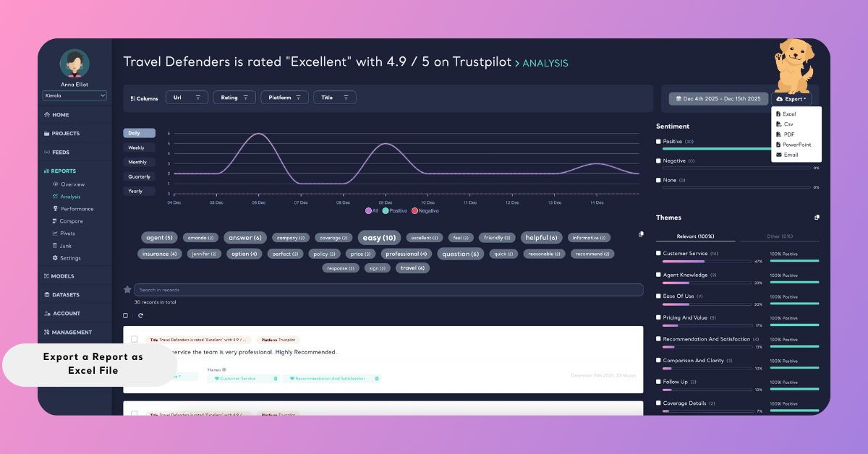This screenshot has width=868, height=454.
Task: Check the Negative sentiment checkbox
Action: pyautogui.click(x=658, y=160)
